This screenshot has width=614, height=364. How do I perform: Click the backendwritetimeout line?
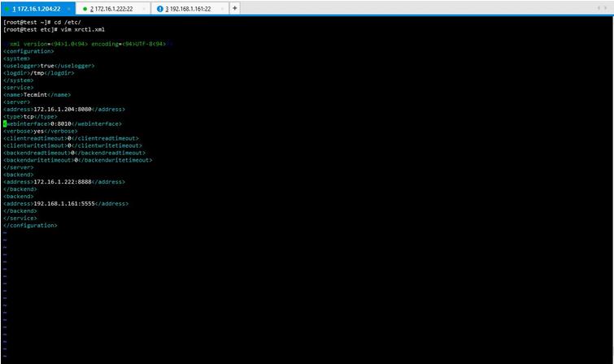(x=77, y=160)
